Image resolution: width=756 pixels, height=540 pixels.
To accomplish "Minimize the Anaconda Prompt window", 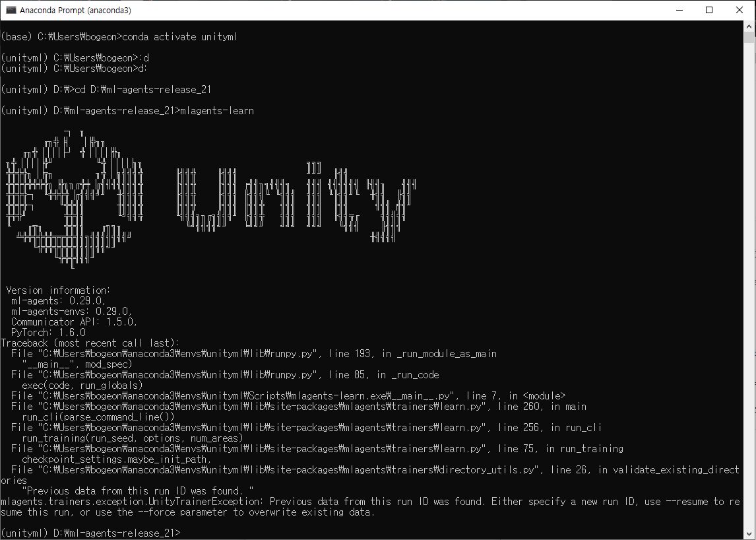I will [x=679, y=10].
